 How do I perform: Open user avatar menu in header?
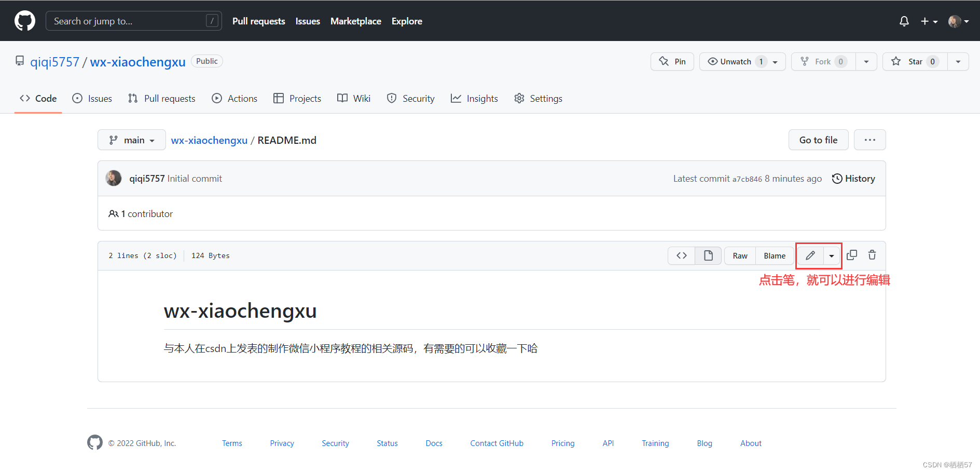[x=958, y=21]
